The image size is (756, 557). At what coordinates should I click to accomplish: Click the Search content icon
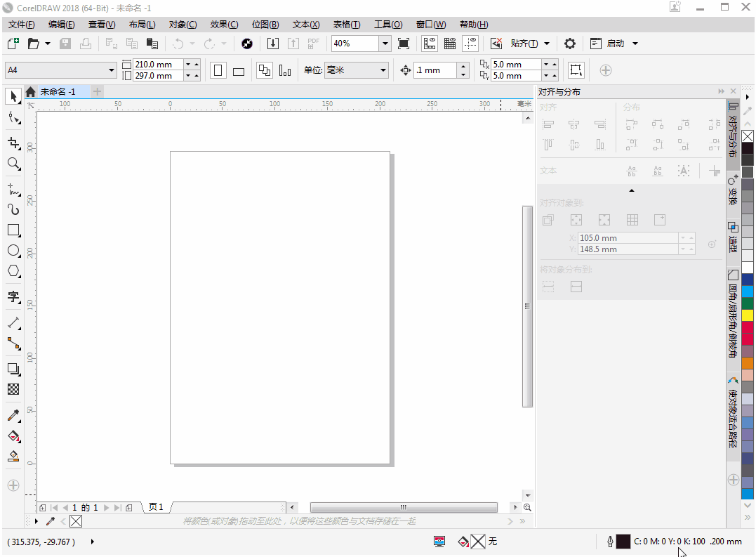[x=247, y=44]
